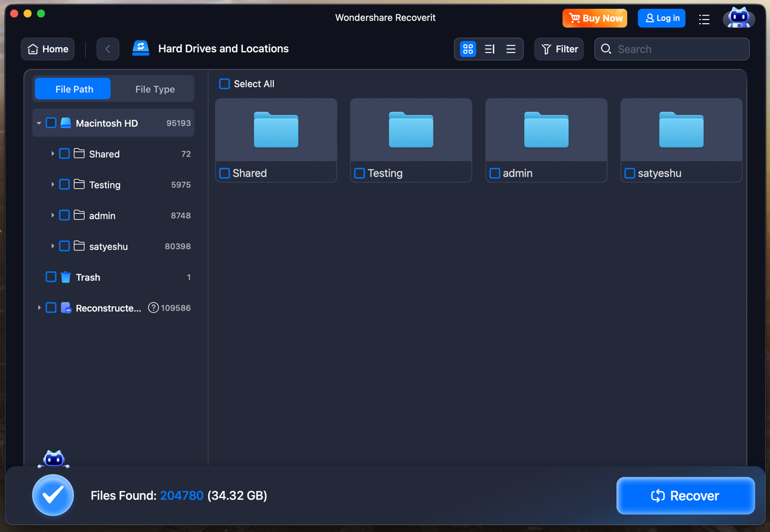Switch to grid view icon

point(468,49)
